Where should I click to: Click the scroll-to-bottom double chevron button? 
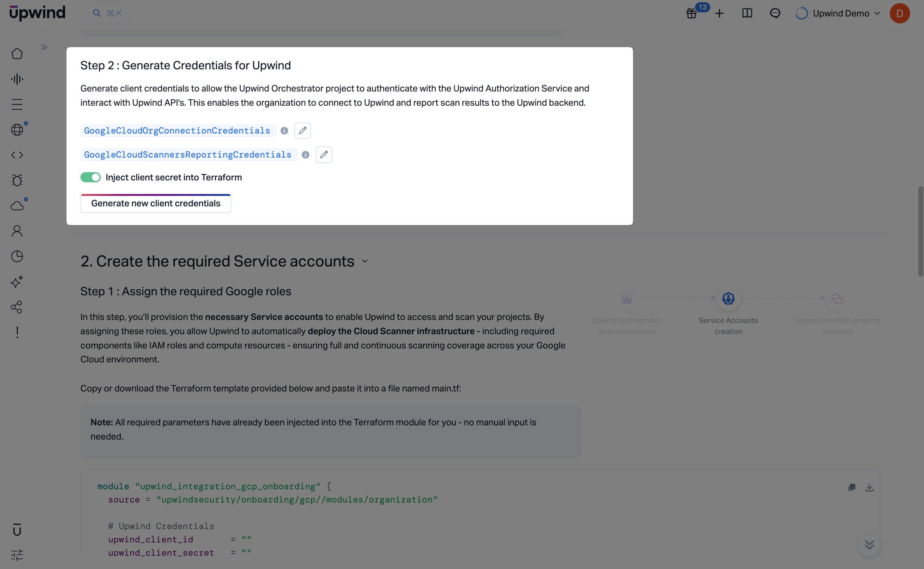pos(869,545)
